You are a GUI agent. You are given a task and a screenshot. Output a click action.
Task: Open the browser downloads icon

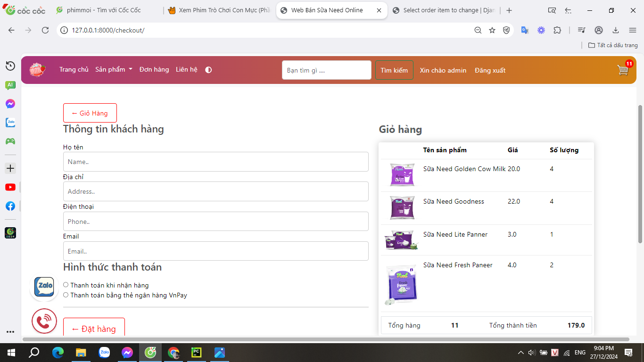click(x=616, y=30)
